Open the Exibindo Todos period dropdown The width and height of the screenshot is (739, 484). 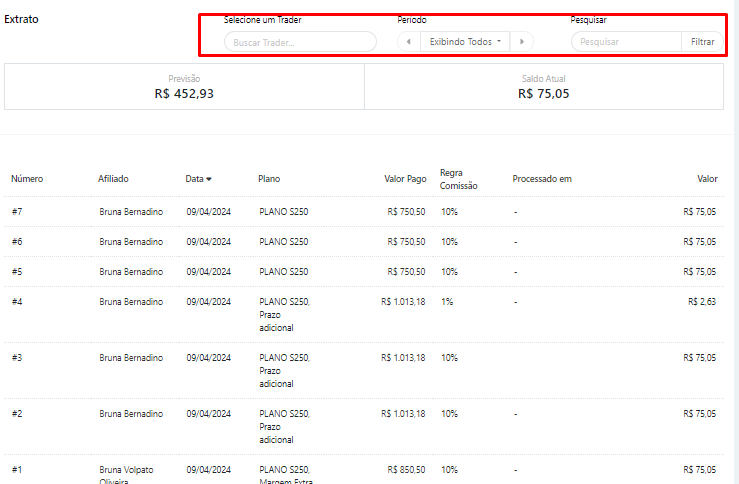(465, 42)
